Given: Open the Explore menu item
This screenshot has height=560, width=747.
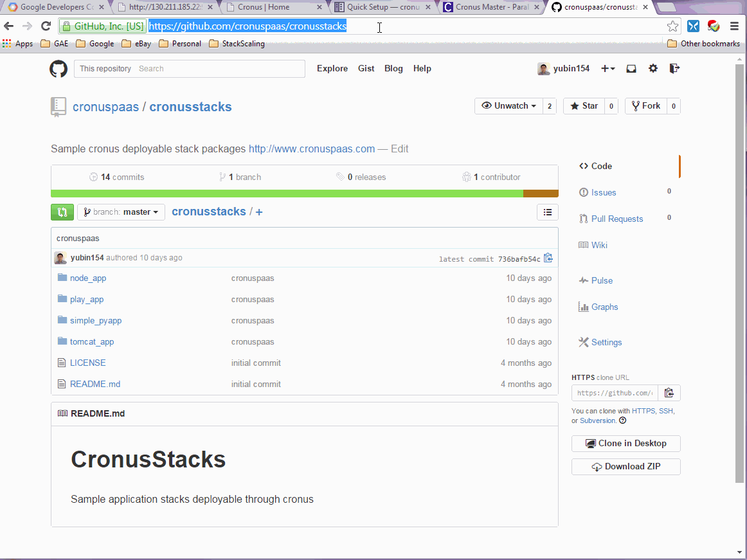Looking at the screenshot, I should coord(332,69).
